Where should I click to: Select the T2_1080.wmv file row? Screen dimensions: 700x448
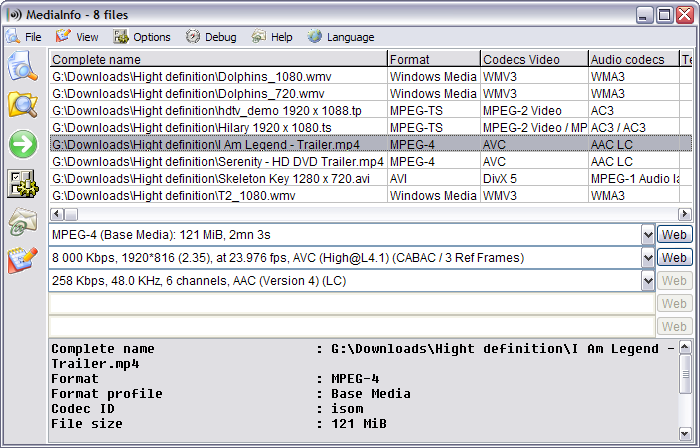point(371,195)
